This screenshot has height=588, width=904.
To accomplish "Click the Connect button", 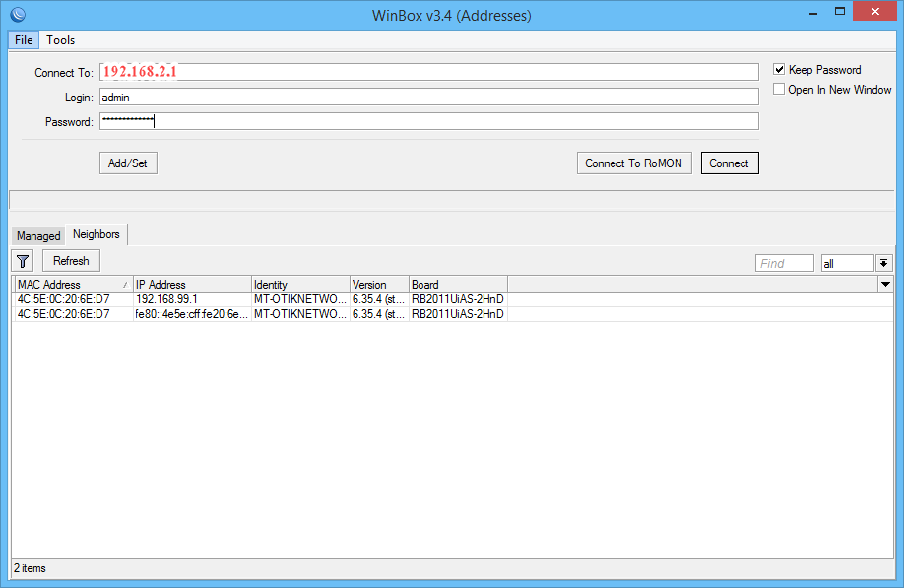I will 730,163.
